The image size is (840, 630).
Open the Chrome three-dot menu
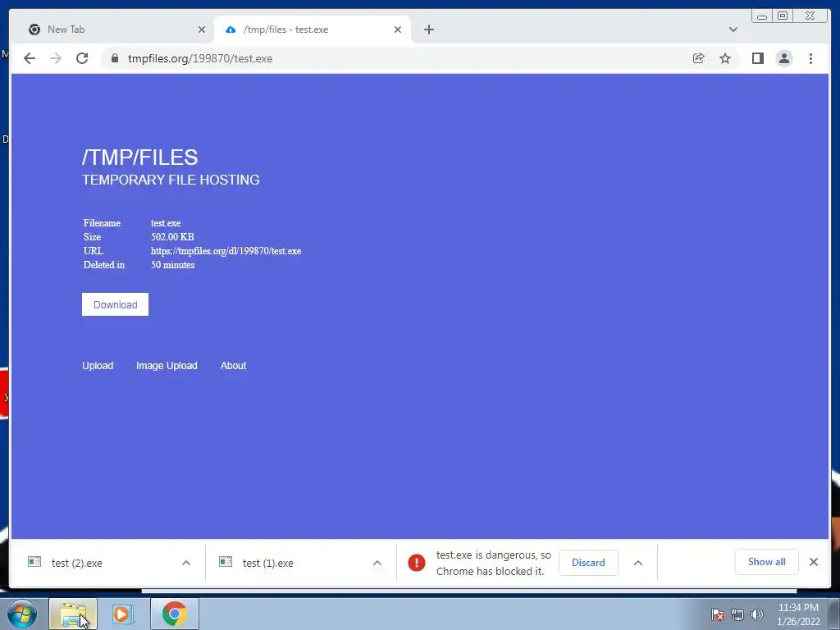click(x=810, y=58)
